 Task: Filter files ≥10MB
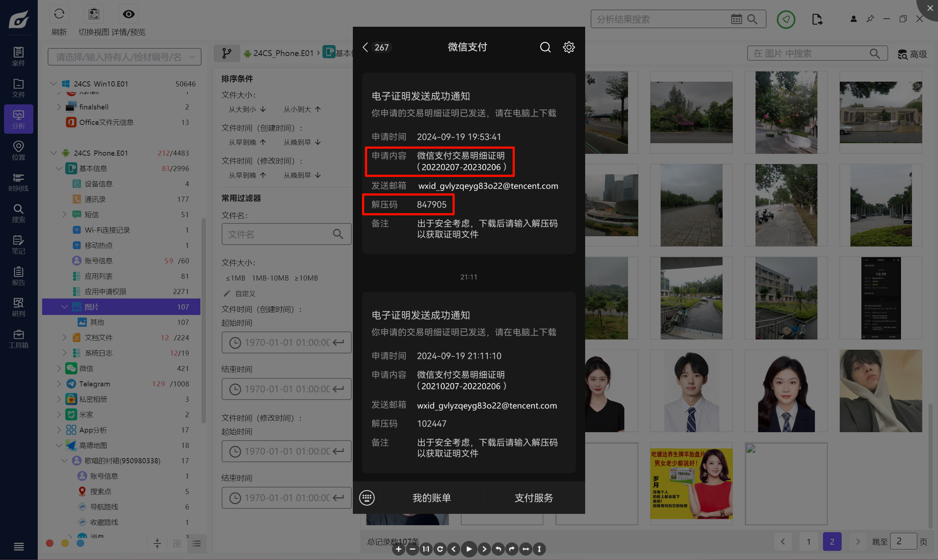[x=306, y=278]
